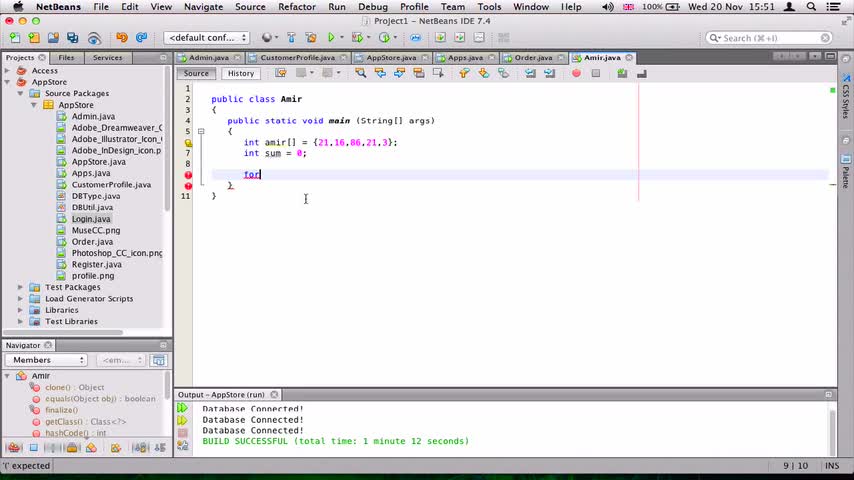Click the Stop red square in Output
Screen dimensions: 854x480
coord(182,433)
